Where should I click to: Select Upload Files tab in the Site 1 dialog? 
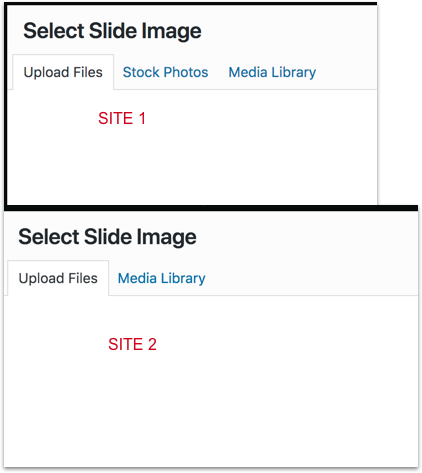[63, 72]
